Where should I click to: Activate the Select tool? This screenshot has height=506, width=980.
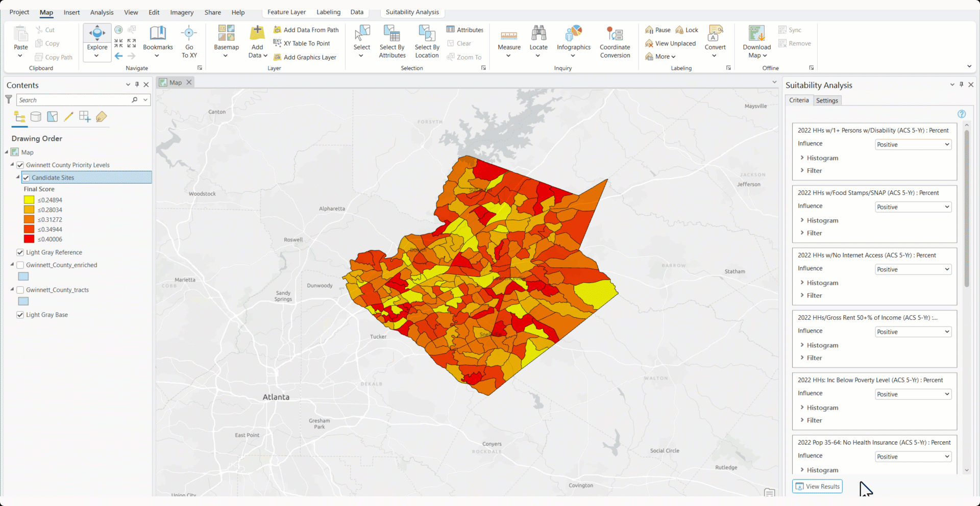[362, 41]
